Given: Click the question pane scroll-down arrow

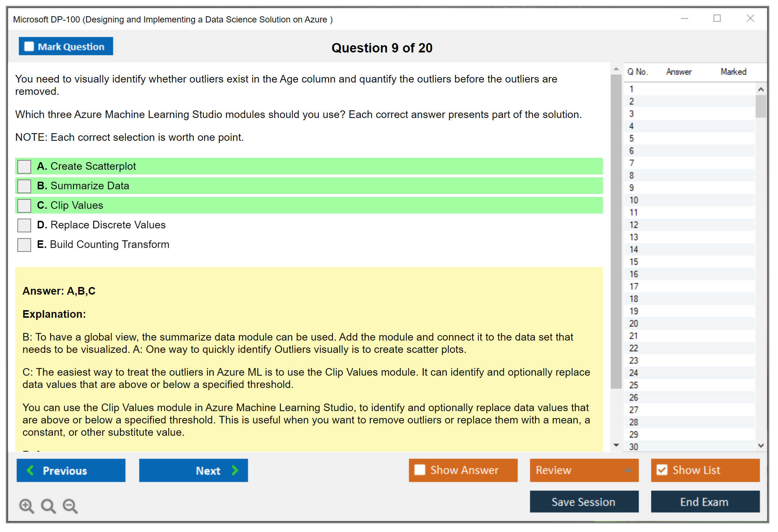Looking at the screenshot, I should (616, 445).
